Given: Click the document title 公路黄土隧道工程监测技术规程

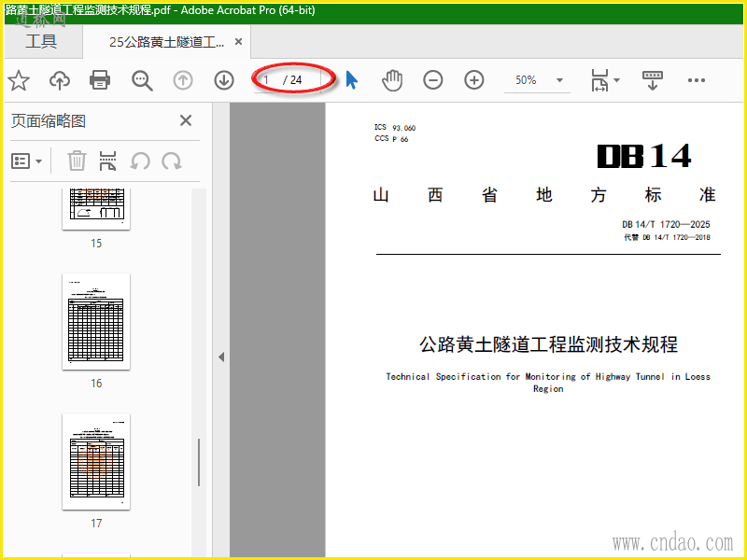Looking at the screenshot, I should click(x=548, y=343).
